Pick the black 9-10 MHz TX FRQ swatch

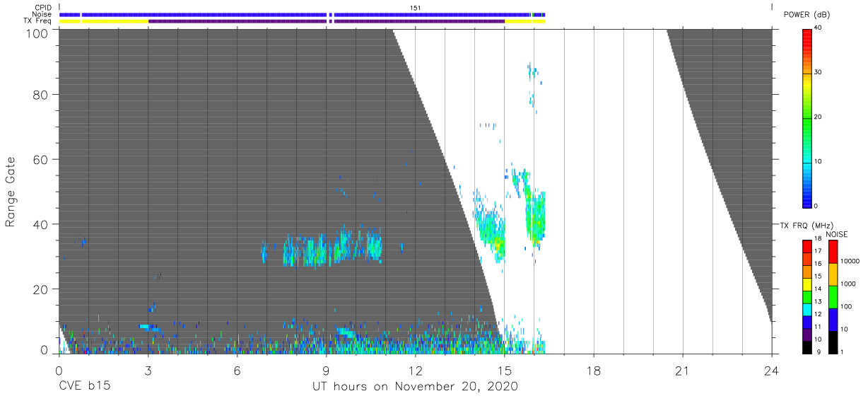tap(807, 346)
